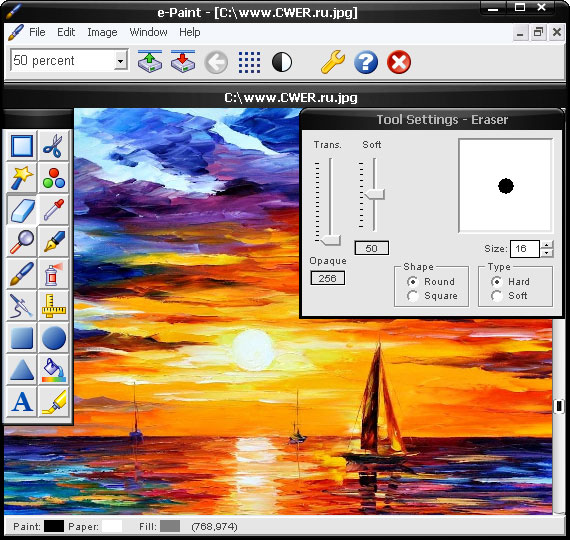Select the paint bucket fill tool
This screenshot has width=570, height=540.
pyautogui.click(x=53, y=369)
